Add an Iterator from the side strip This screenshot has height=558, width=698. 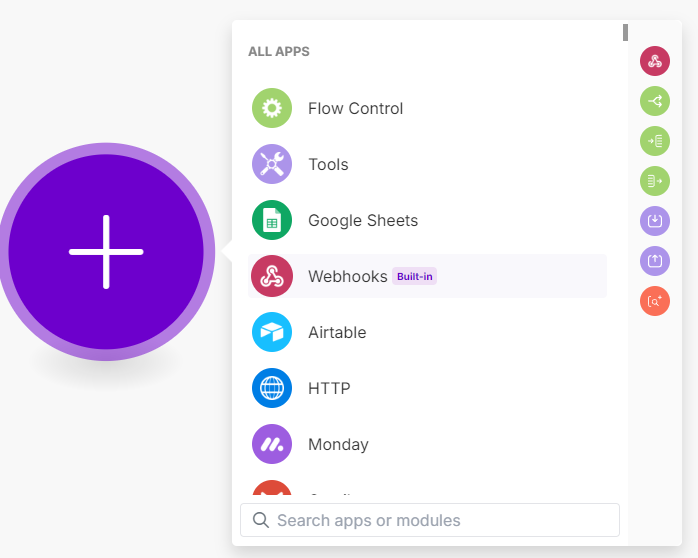pos(655,141)
